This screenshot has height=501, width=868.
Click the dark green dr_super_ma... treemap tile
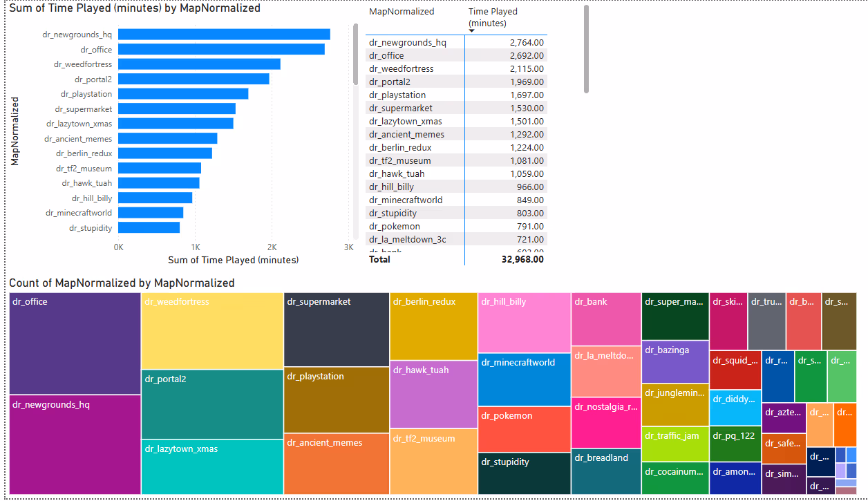[675, 316]
